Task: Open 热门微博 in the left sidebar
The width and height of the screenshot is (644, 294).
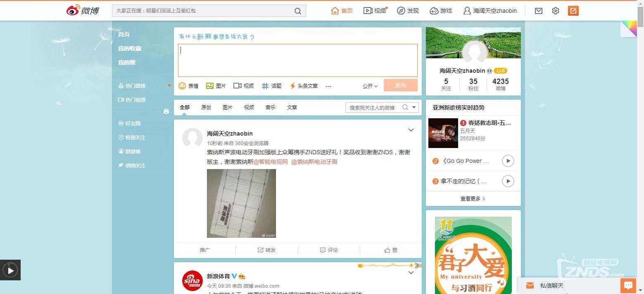Action: (132, 86)
